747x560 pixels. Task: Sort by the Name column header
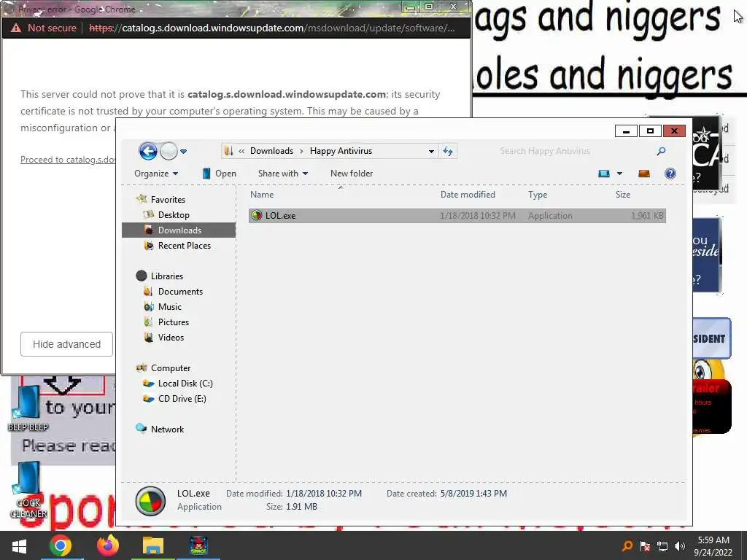pyautogui.click(x=262, y=194)
